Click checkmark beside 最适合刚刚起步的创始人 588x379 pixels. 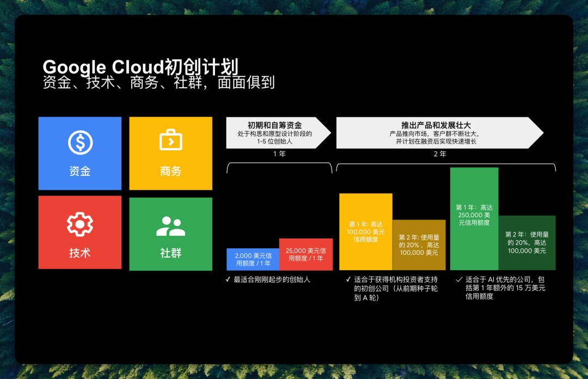(x=228, y=279)
